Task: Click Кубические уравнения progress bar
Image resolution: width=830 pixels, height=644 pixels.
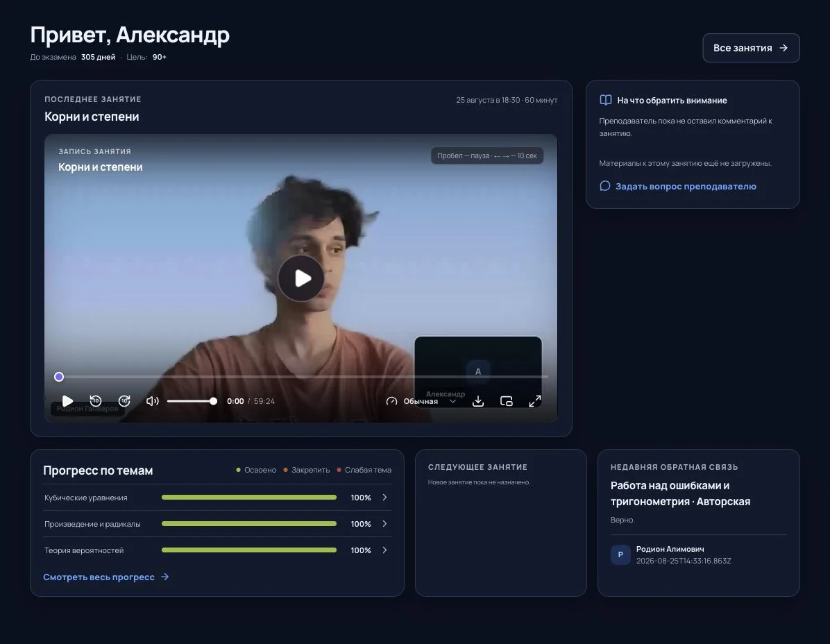Action: click(248, 498)
